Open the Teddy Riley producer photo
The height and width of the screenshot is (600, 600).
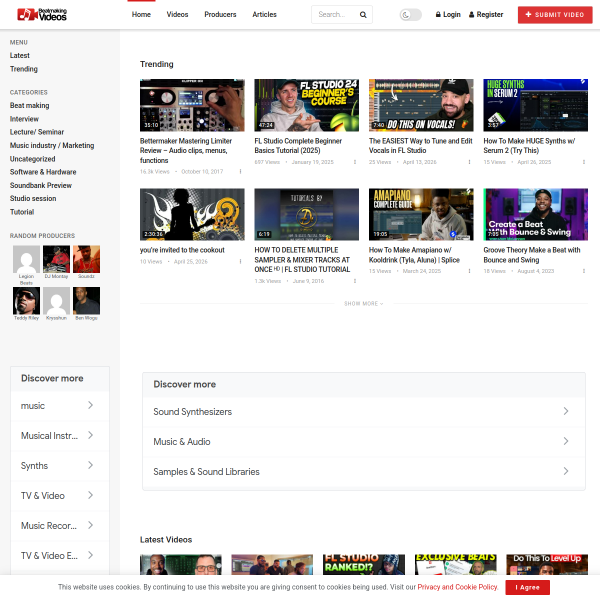pos(26,301)
